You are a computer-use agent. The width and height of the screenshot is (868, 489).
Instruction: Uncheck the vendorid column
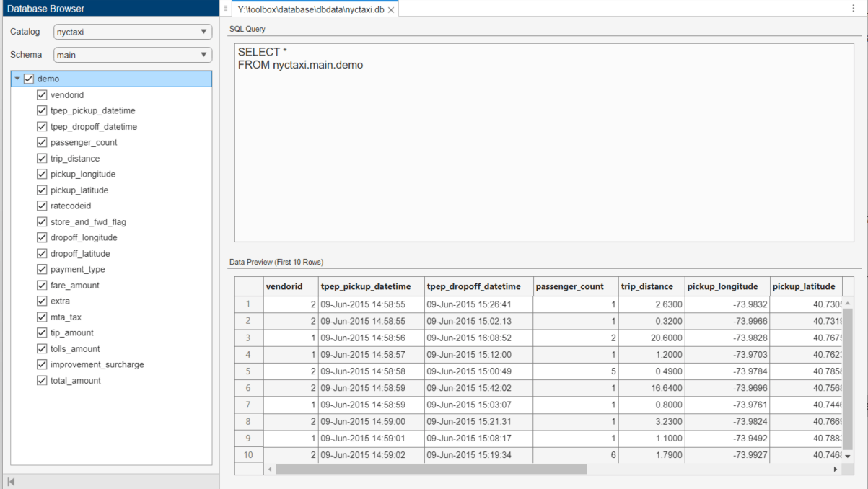coord(42,94)
